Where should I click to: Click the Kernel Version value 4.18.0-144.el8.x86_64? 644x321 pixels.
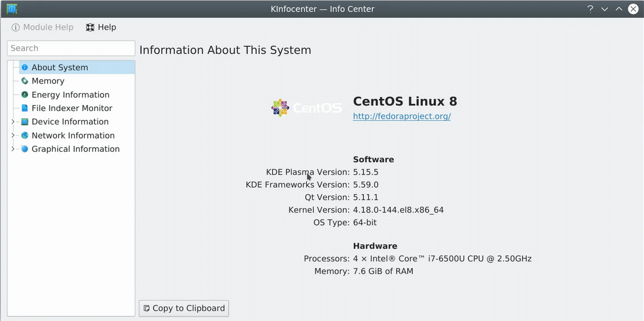coord(398,211)
